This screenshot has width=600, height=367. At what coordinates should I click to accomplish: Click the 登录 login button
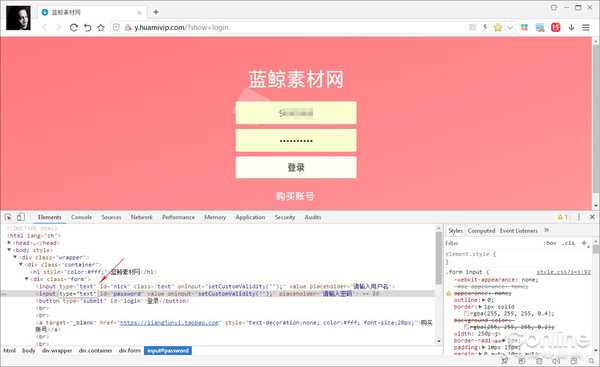pyautogui.click(x=296, y=167)
